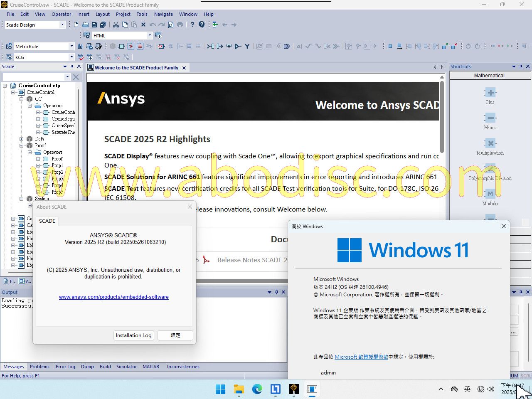
Task: Open Installation Log in About SCADE
Action: [134, 335]
